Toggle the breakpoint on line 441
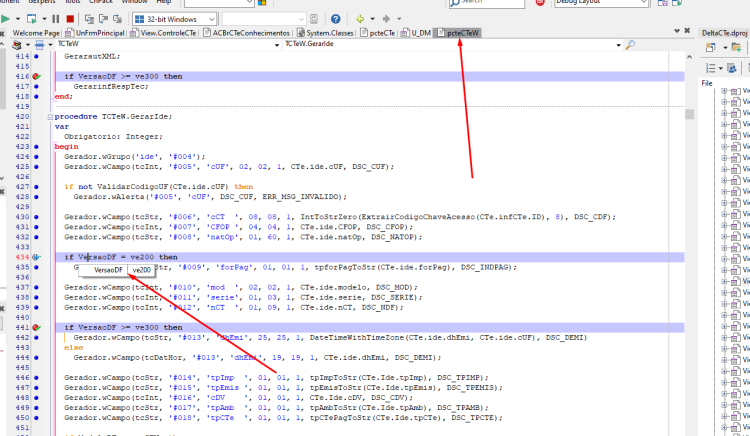 coord(36,327)
